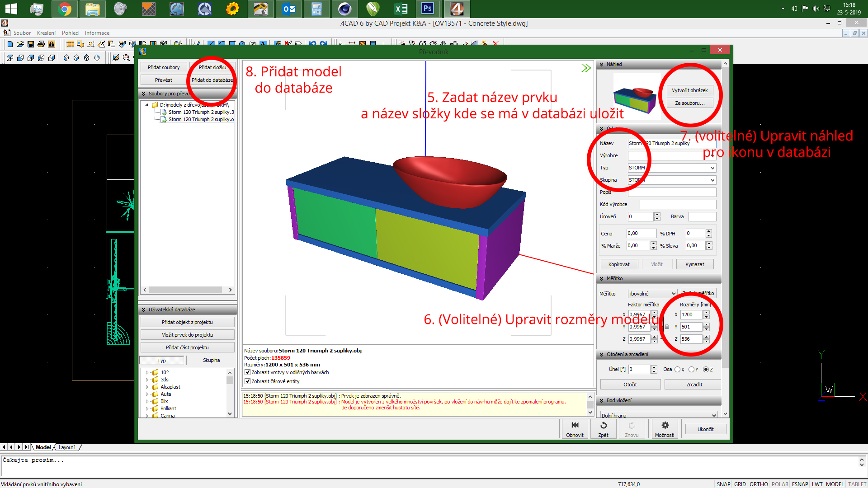
Task: Switch to the Skupina tab
Action: click(x=211, y=360)
